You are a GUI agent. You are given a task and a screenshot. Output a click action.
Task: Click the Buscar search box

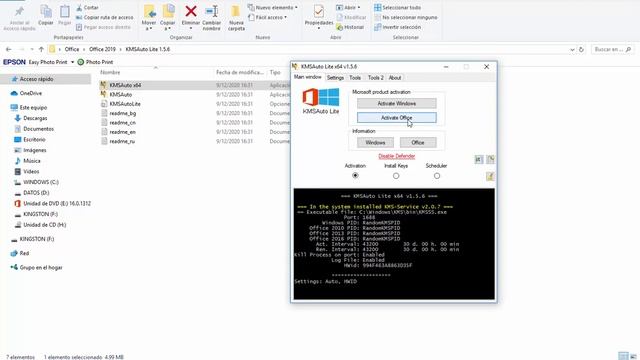[612, 49]
